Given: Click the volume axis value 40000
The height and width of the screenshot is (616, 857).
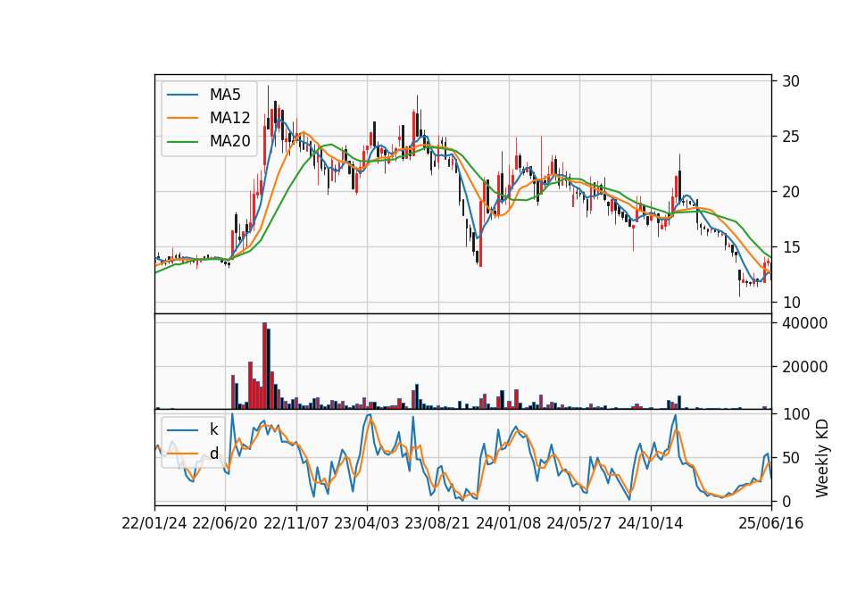Looking at the screenshot, I should (804, 323).
